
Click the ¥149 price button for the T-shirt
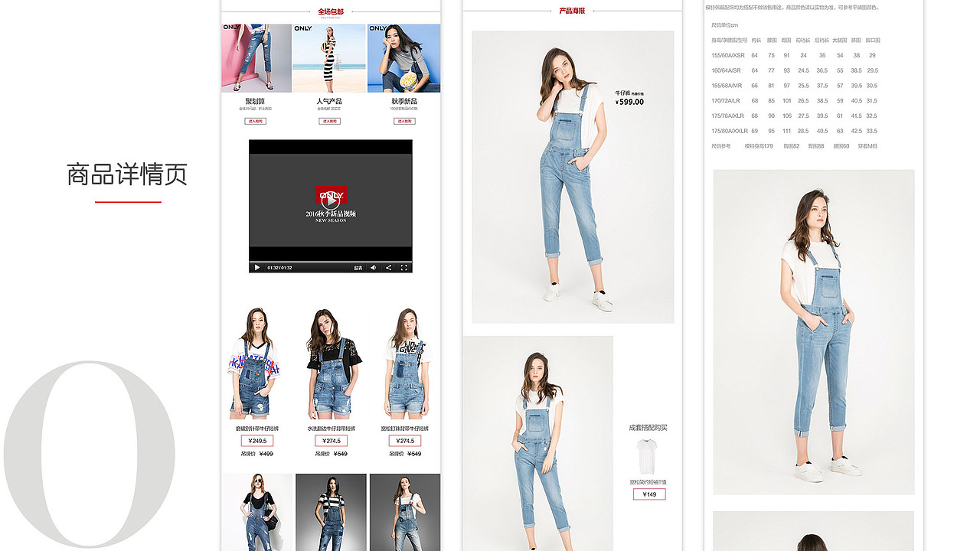point(649,494)
